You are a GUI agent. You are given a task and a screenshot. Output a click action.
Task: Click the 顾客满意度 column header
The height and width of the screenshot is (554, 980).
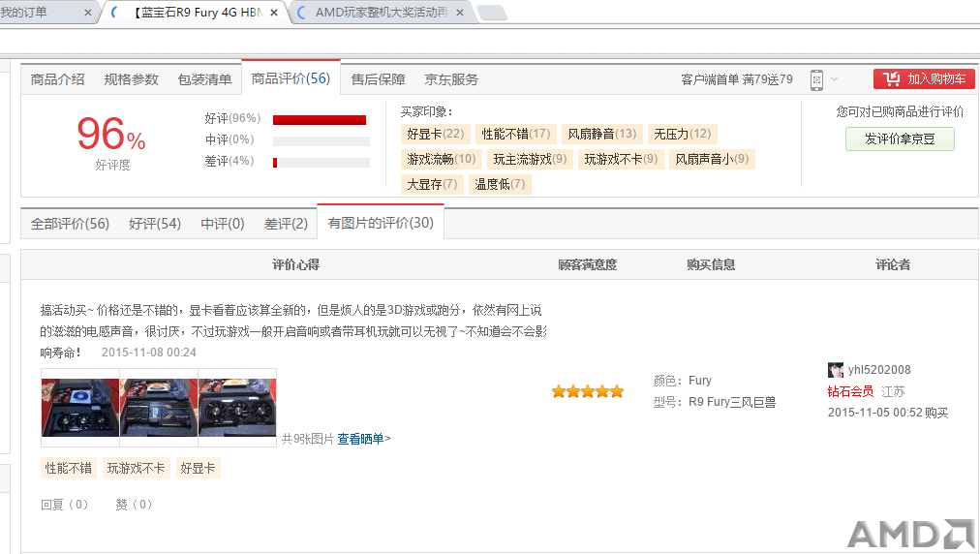[x=588, y=264]
